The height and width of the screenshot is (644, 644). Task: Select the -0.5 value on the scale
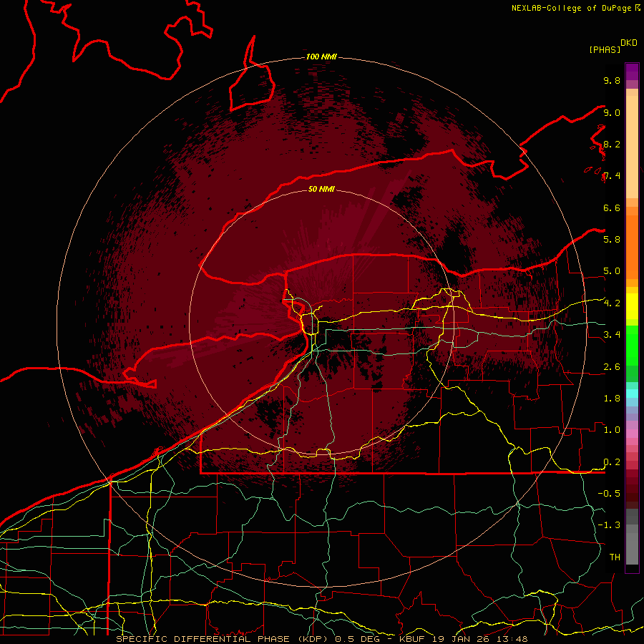609,493
